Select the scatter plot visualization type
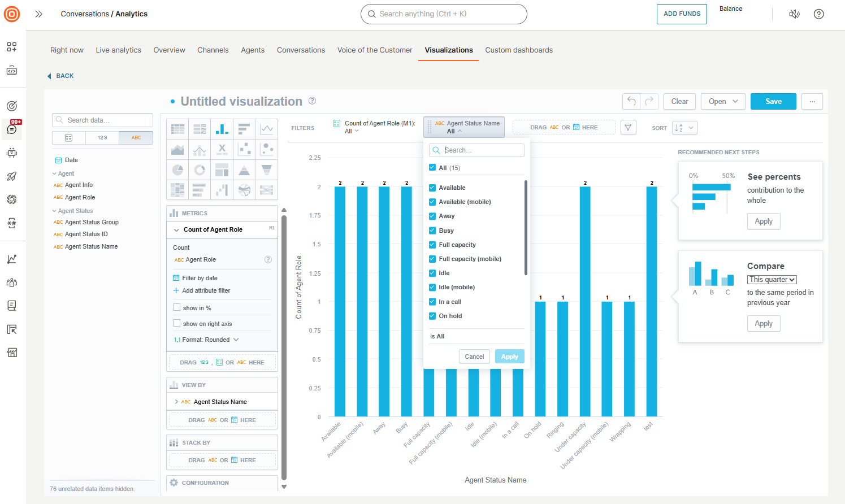This screenshot has height=504, width=845. (244, 149)
